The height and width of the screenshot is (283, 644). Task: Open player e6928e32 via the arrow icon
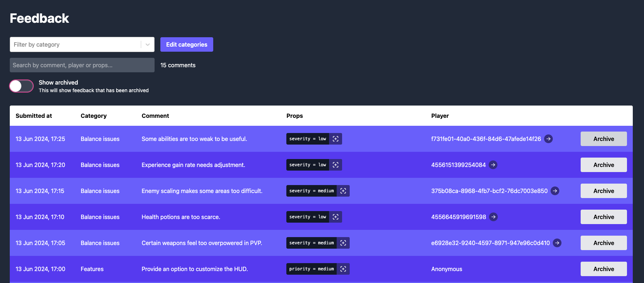[557, 243]
